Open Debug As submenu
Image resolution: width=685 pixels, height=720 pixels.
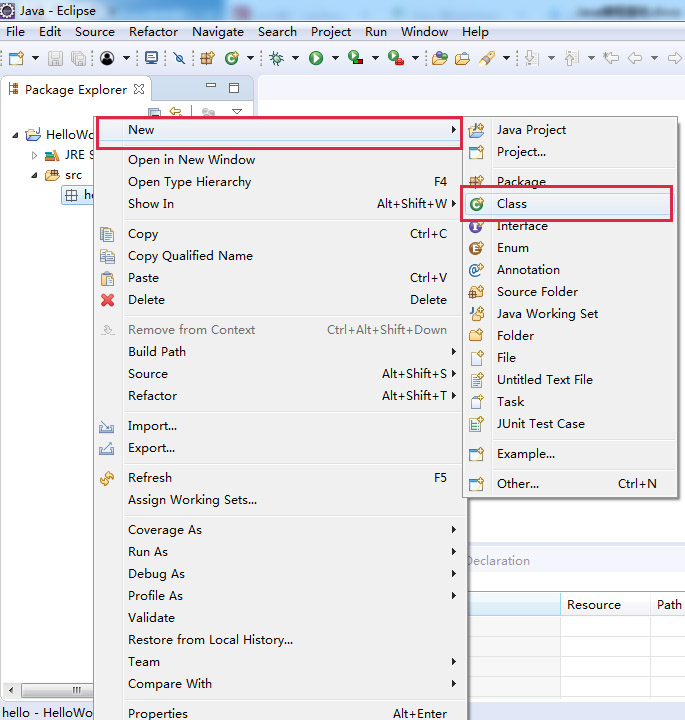[279, 574]
